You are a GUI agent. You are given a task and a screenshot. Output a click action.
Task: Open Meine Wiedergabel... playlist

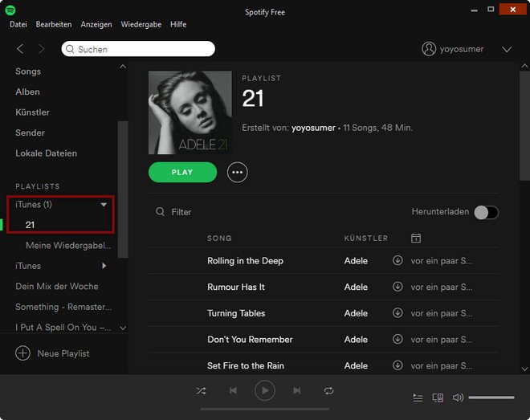(68, 245)
